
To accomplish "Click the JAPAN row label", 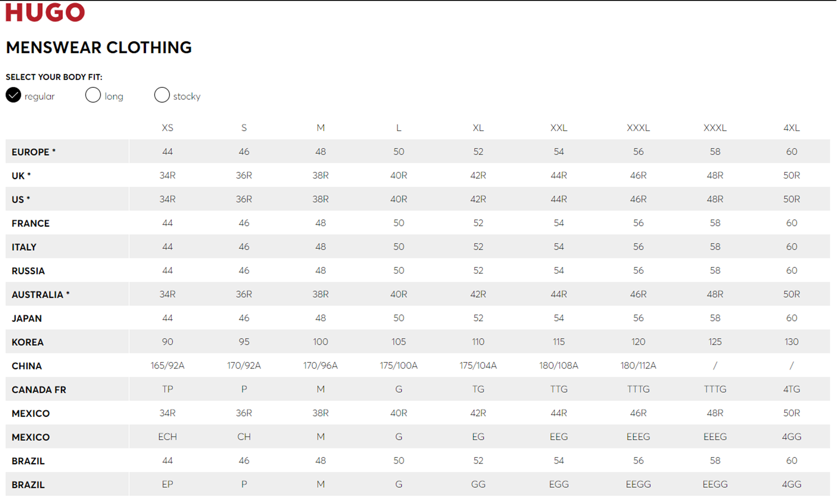I will click(x=26, y=319).
